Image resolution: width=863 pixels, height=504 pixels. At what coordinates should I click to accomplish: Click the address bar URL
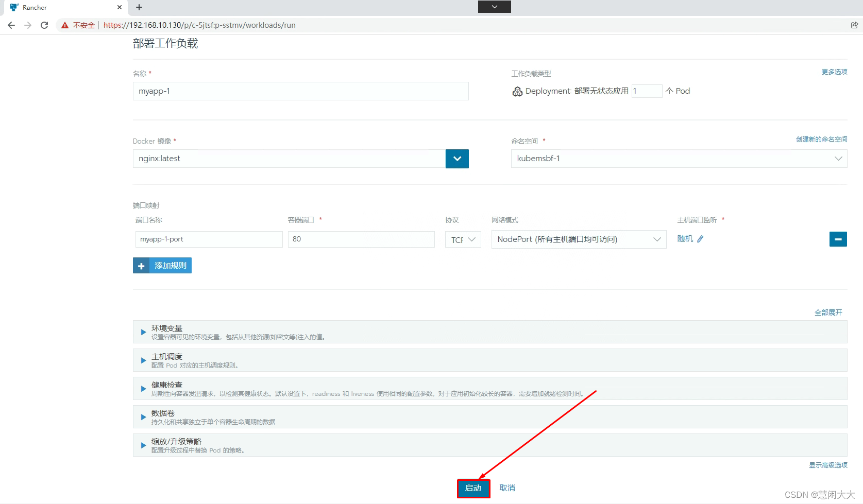[x=199, y=25]
